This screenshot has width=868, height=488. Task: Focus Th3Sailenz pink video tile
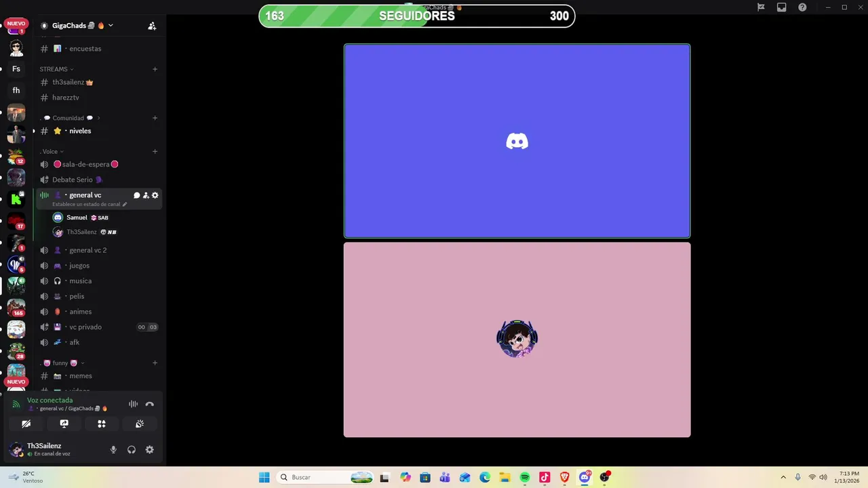(517, 340)
